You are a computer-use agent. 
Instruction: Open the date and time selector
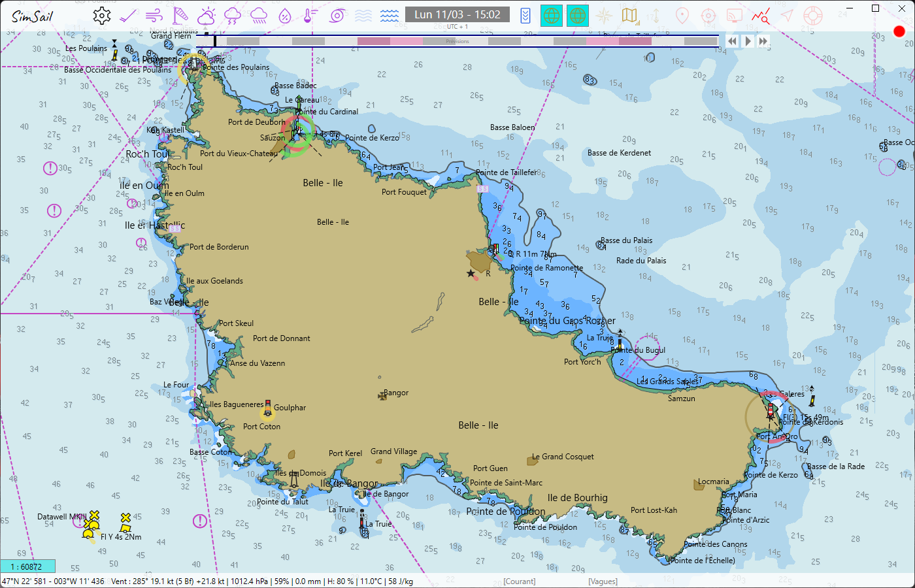(457, 14)
